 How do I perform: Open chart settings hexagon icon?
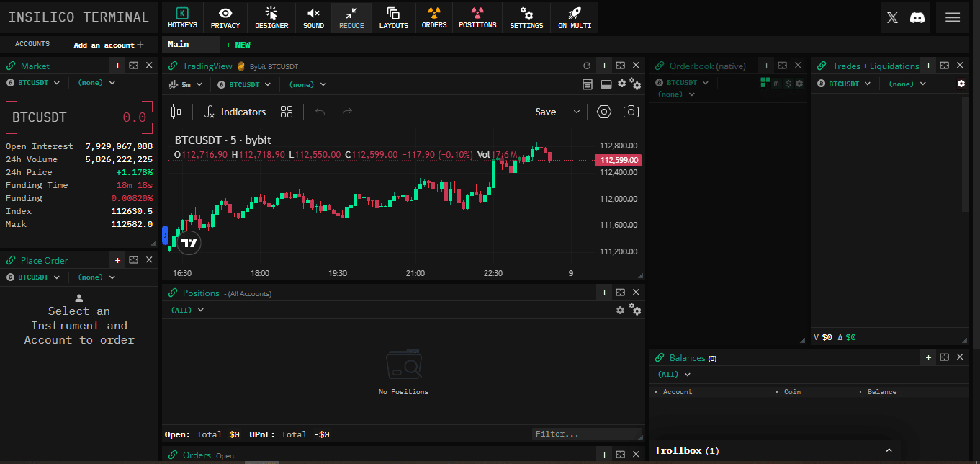point(604,112)
